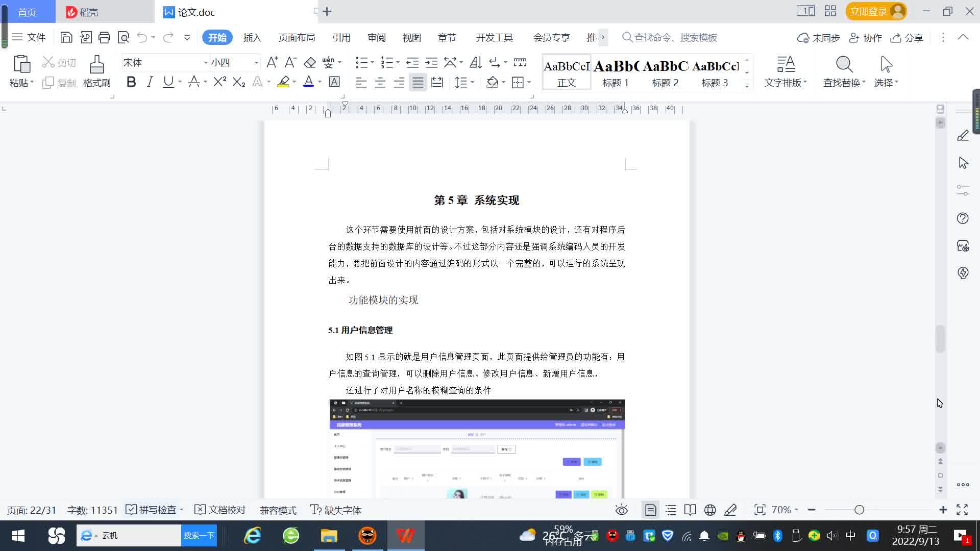The image size is (980, 551).
Task: Open the 页面布局 ribbon tab
Action: tap(297, 37)
